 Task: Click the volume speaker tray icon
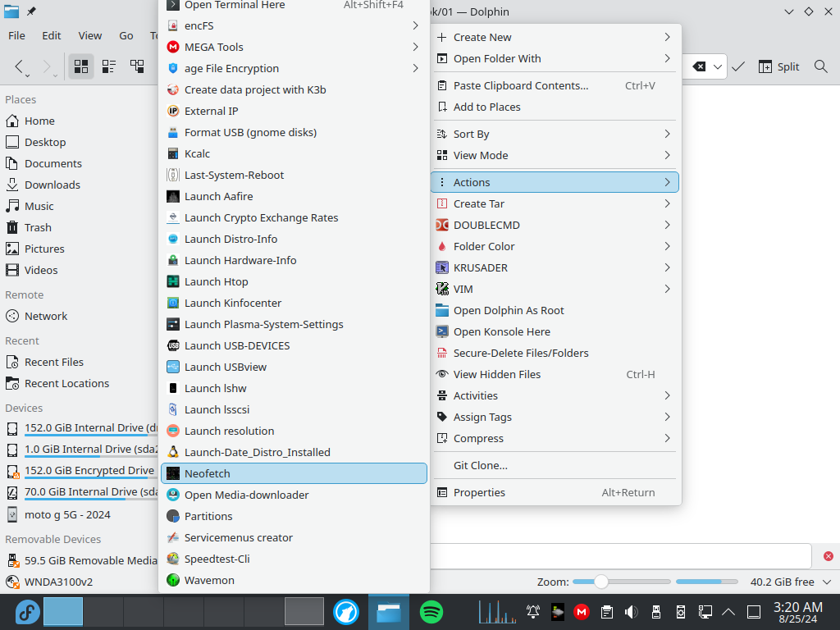point(631,612)
